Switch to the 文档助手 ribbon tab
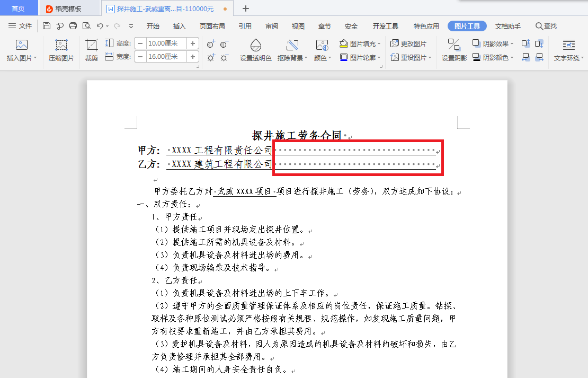The width and height of the screenshot is (588, 378). click(x=508, y=26)
